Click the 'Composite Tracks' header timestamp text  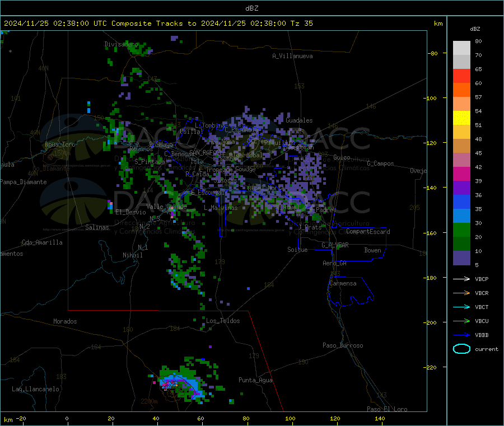[x=158, y=24]
